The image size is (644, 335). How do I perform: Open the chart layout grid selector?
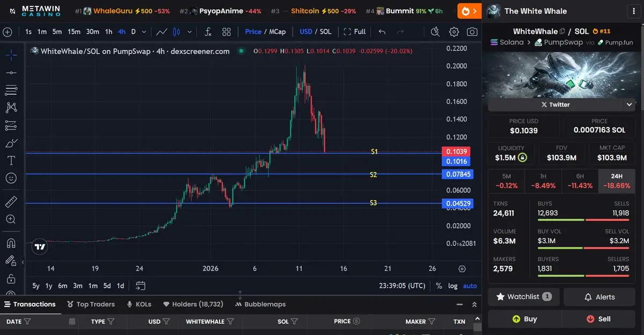[x=226, y=32]
